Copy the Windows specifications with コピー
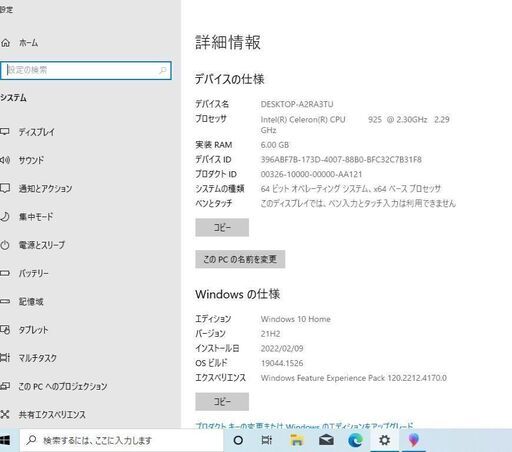 point(222,402)
